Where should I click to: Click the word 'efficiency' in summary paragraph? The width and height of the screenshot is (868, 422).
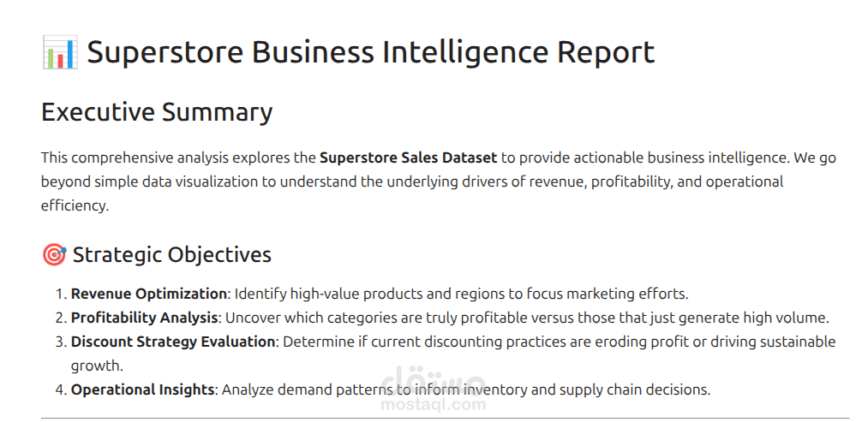click(74, 205)
